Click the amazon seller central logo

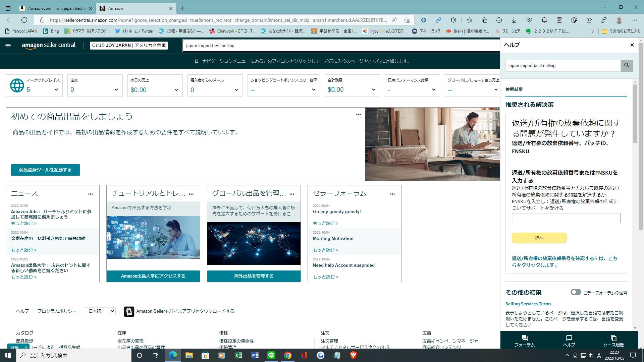pos(49,45)
